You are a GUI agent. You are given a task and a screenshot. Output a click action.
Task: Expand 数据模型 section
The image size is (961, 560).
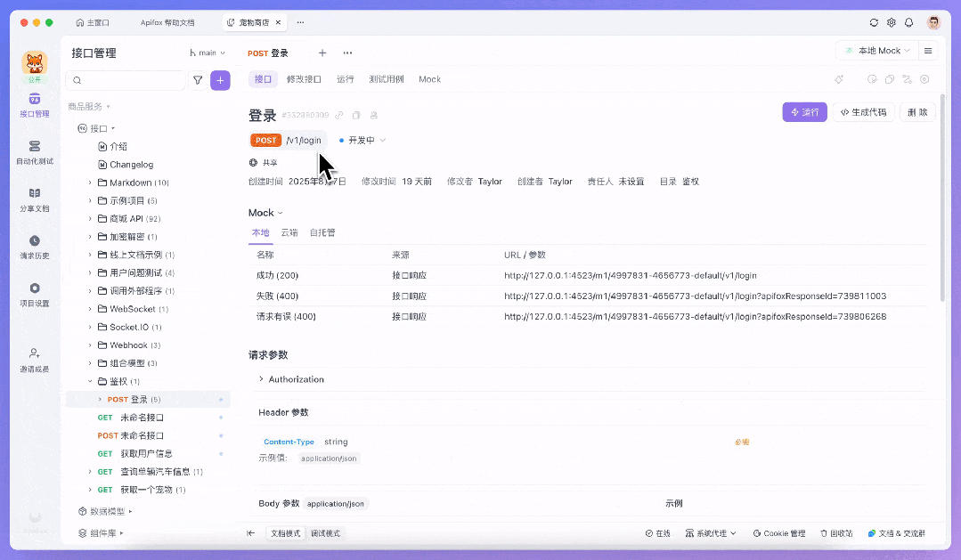(x=105, y=512)
